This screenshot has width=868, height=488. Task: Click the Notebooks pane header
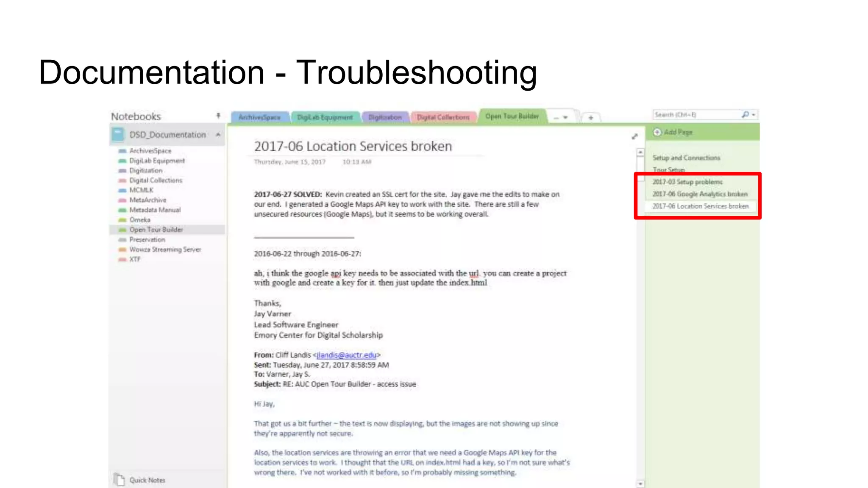tap(136, 116)
